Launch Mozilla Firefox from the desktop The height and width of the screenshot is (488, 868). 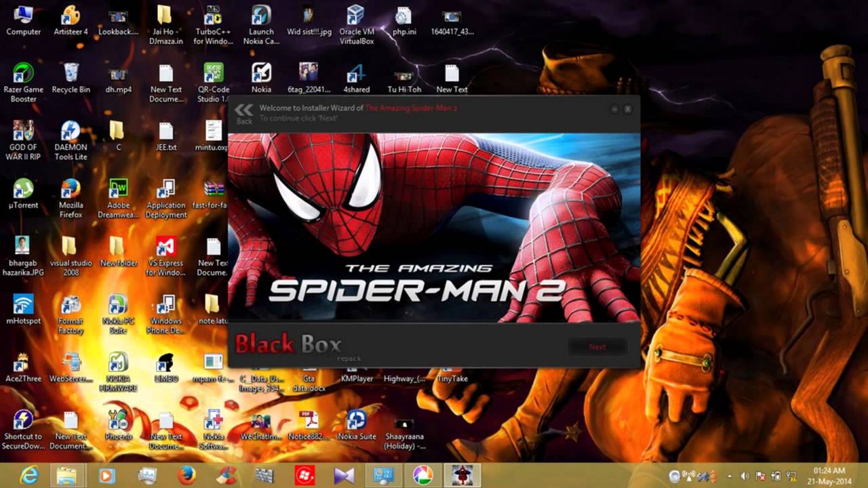click(x=71, y=198)
